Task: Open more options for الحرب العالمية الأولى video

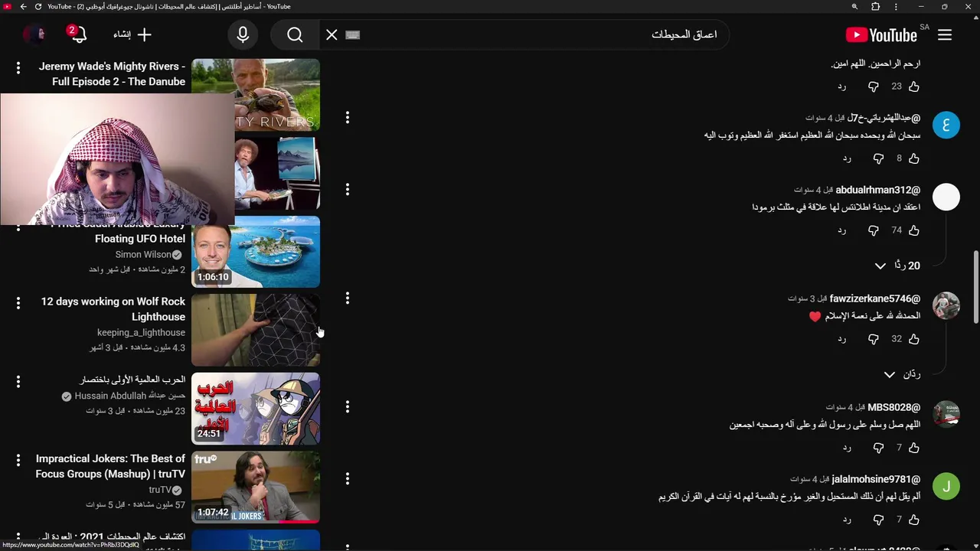Action: click(x=18, y=381)
